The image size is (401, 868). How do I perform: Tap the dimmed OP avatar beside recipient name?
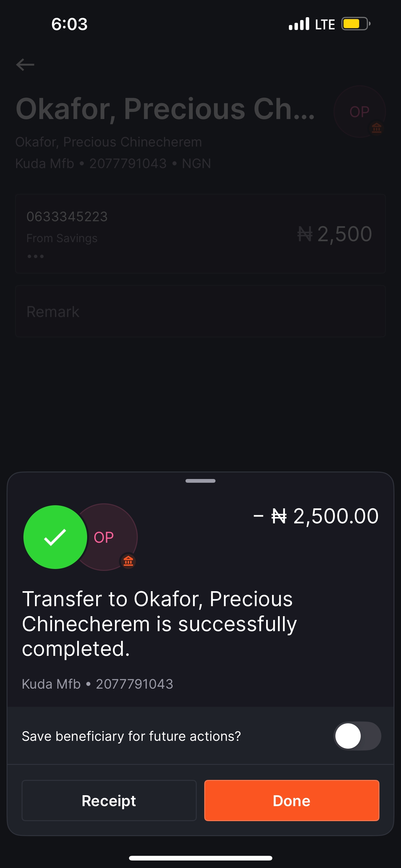pyautogui.click(x=359, y=111)
